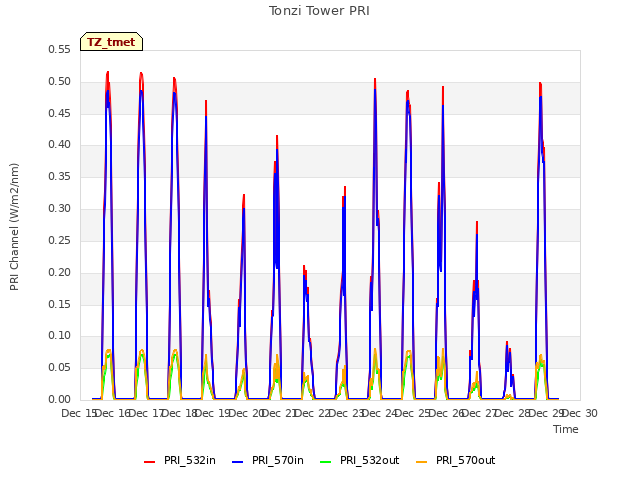Click the x-axis Time label

point(566,429)
